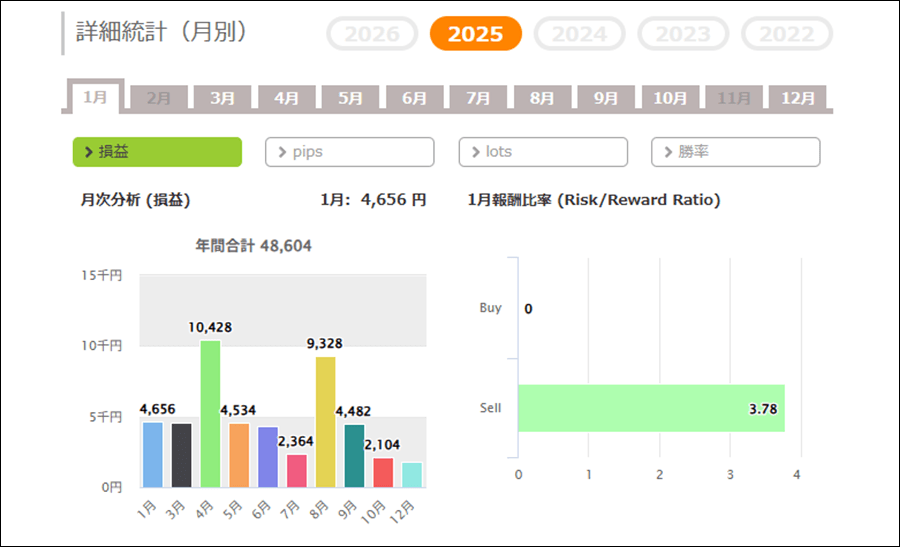Switch chart metric to pips
This screenshot has width=900, height=547.
click(x=350, y=152)
